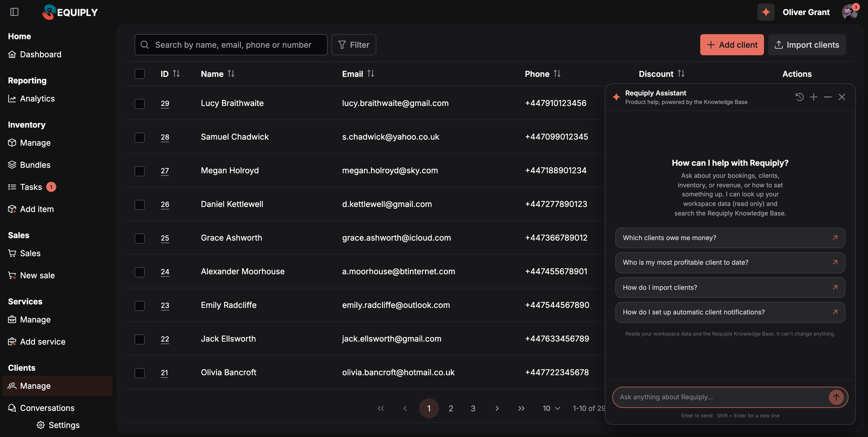
Task: View chat history in Requiply Assistant
Action: pyautogui.click(x=799, y=97)
